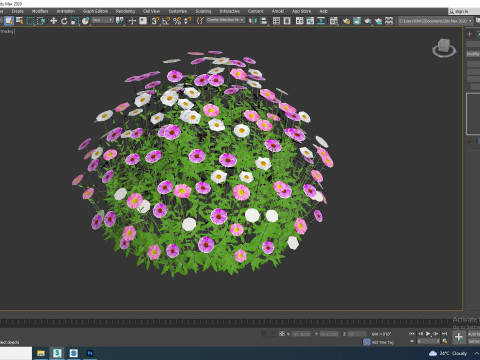Step to previous frame

tap(420, 334)
